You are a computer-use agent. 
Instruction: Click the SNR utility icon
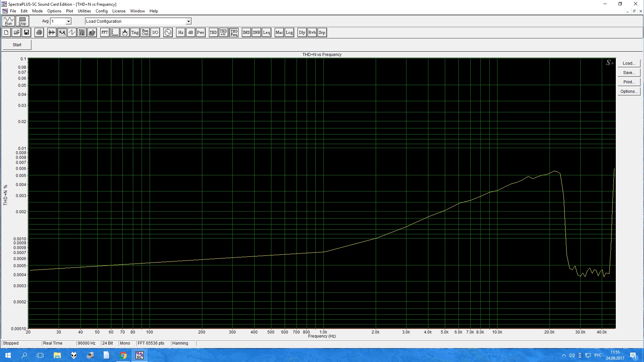(x=256, y=33)
